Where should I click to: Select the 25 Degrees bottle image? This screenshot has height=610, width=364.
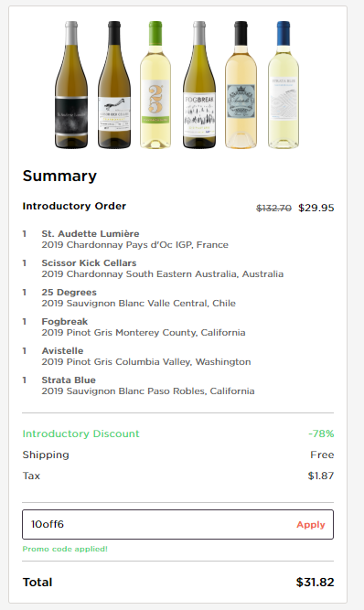click(x=155, y=84)
